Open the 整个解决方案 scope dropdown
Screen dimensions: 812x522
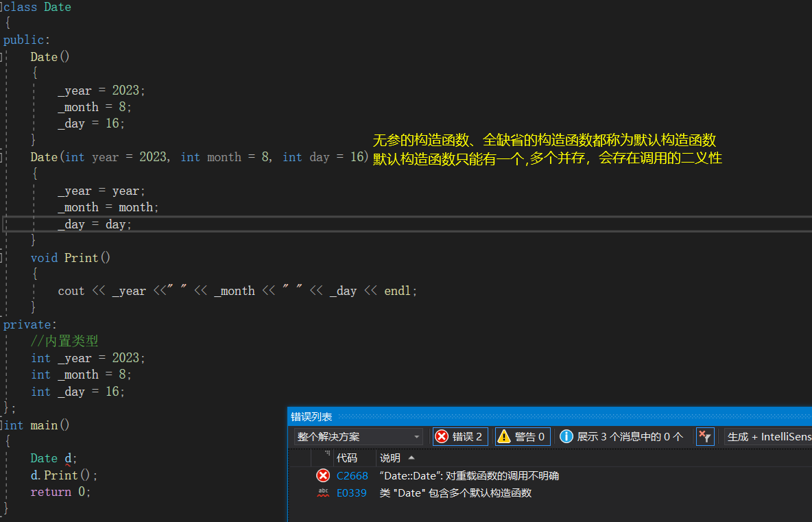tap(359, 436)
